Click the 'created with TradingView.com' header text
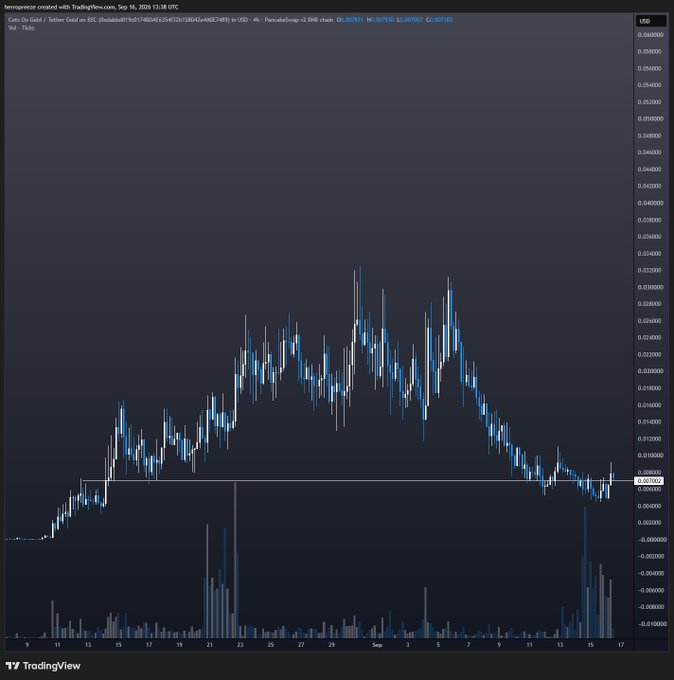This screenshot has width=674, height=680. [77, 7]
